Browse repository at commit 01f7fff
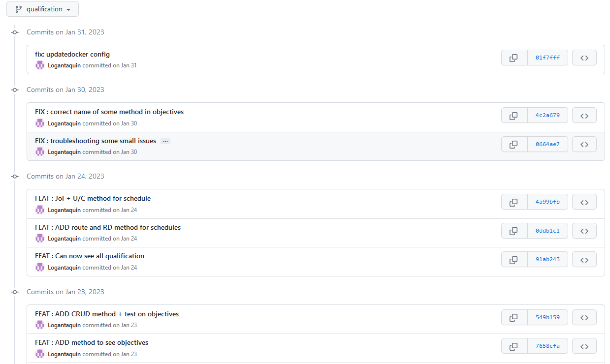 (584, 58)
